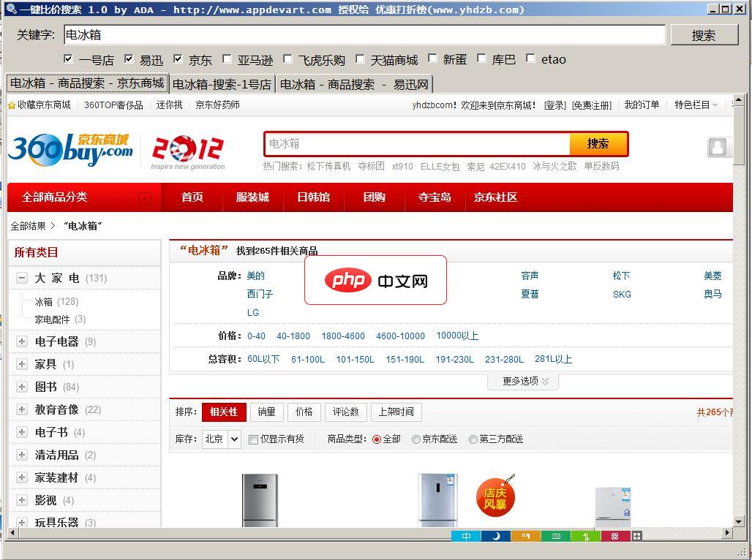Click the user avatar icon near search bar

click(x=718, y=147)
